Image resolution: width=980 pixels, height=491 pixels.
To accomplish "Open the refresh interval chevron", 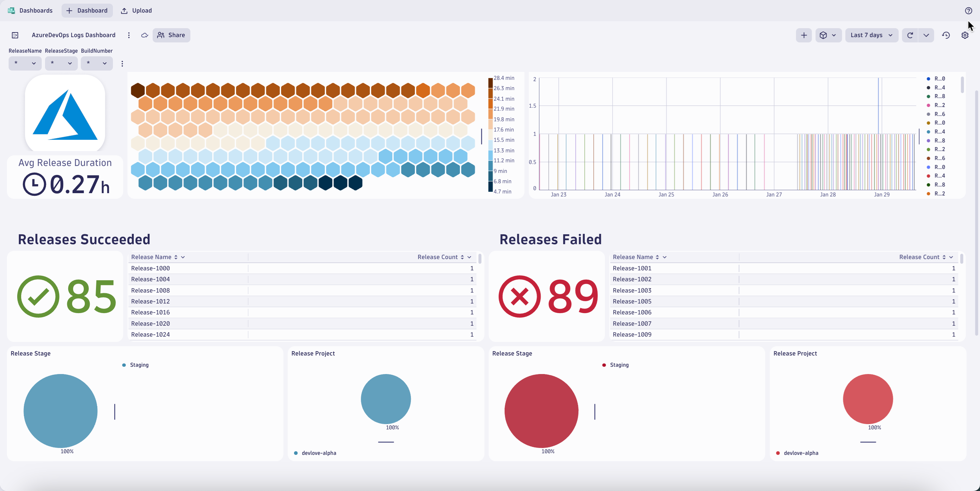I will (926, 35).
